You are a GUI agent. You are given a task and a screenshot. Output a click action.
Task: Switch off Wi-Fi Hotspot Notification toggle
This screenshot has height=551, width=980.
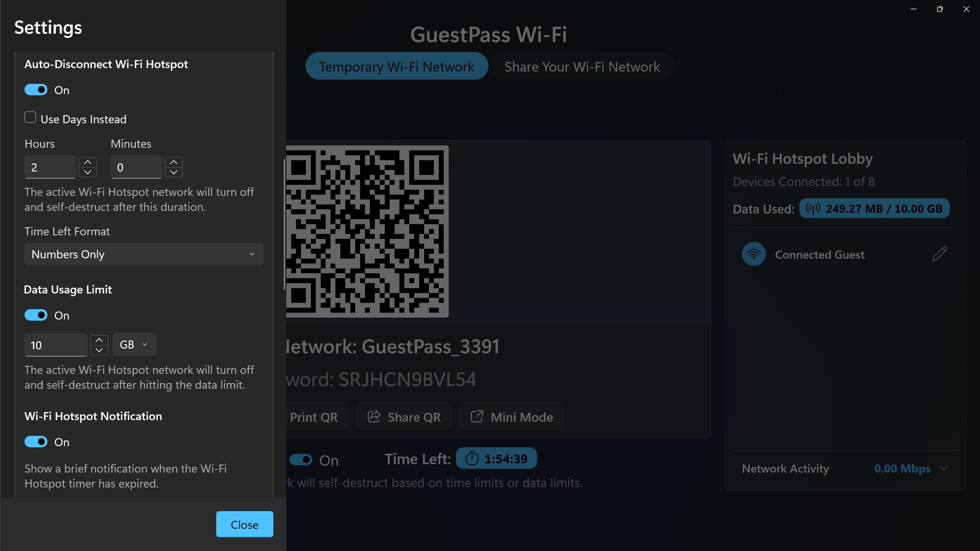[36, 442]
